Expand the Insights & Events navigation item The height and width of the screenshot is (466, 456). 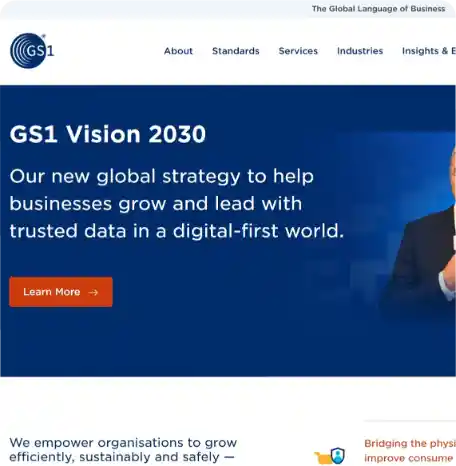[429, 51]
